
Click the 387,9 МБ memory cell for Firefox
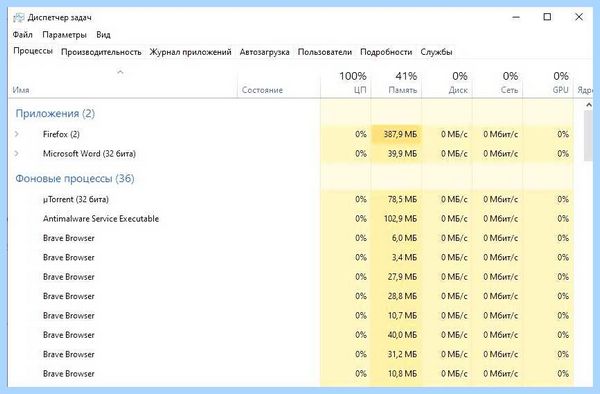(396, 134)
